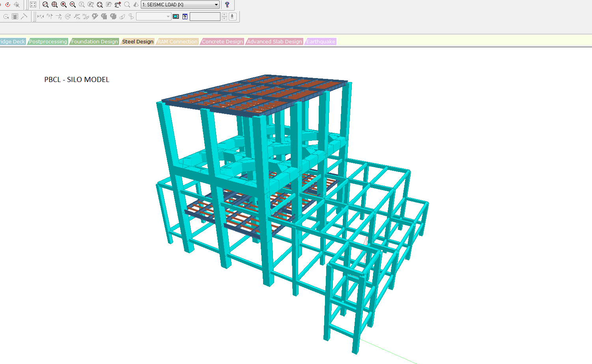Viewport: 592px width, 364px height.
Task: Switch to the Steel Design tab
Action: tap(137, 41)
